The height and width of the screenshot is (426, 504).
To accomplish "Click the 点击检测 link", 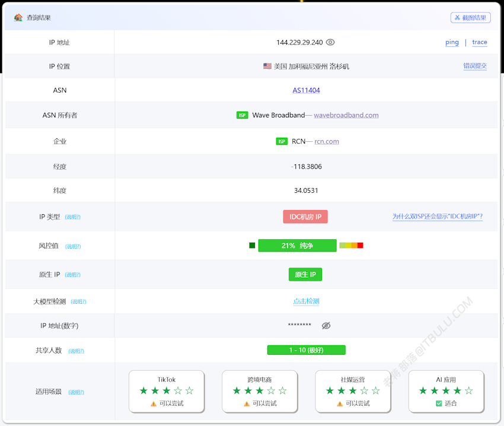I will tap(307, 301).
